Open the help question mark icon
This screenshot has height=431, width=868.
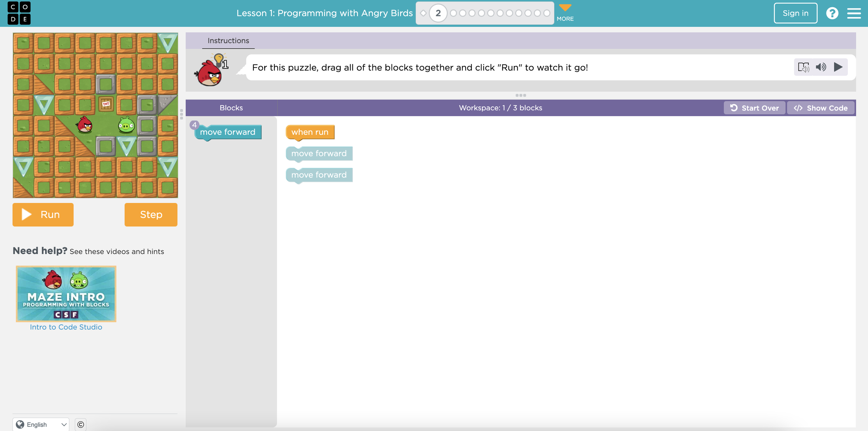(x=832, y=13)
